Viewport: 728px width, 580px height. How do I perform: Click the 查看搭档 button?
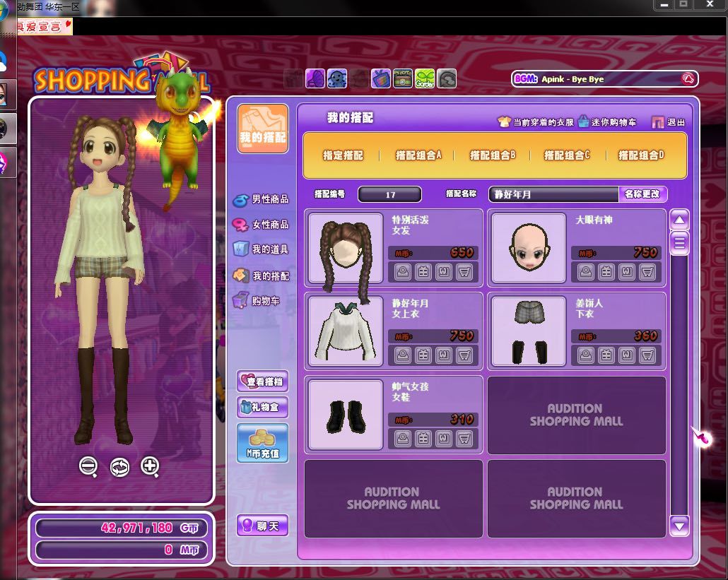tap(263, 381)
